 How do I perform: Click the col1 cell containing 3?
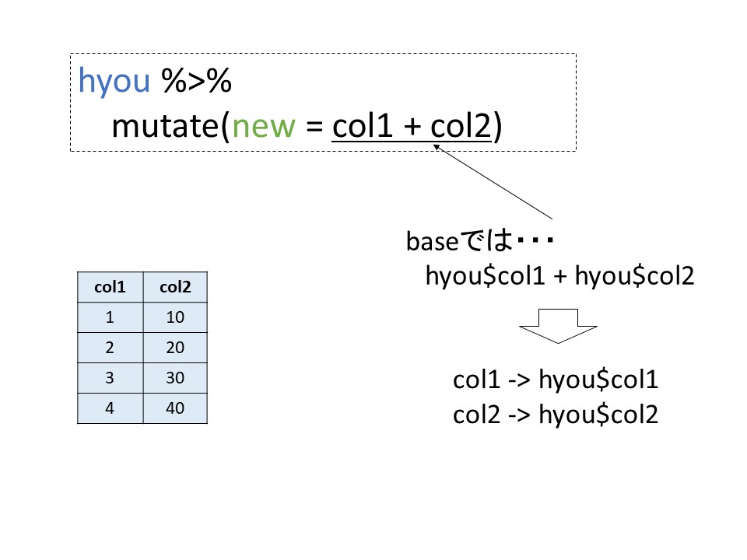[110, 378]
